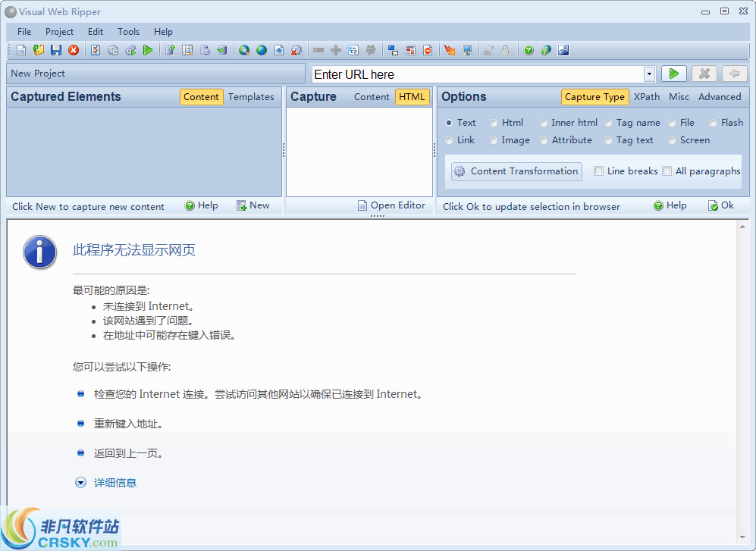Click Open Editor in the Capture panel

(x=391, y=205)
